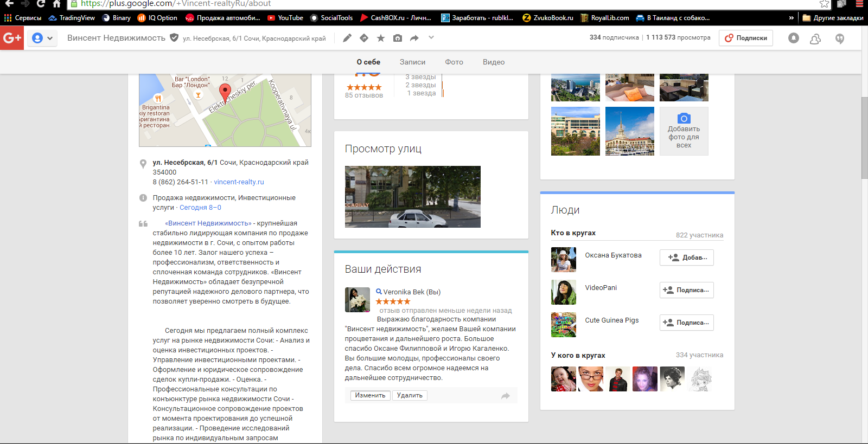Click the Cute Guinea Pigs avatar
Image resolution: width=868 pixels, height=444 pixels.
pyautogui.click(x=564, y=325)
